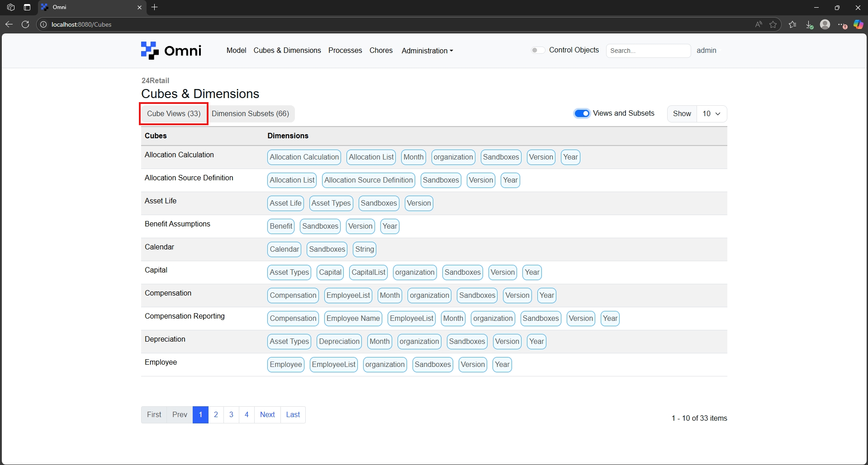Open Cubes & Dimensions menu item
The height and width of the screenshot is (465, 868).
click(x=287, y=51)
